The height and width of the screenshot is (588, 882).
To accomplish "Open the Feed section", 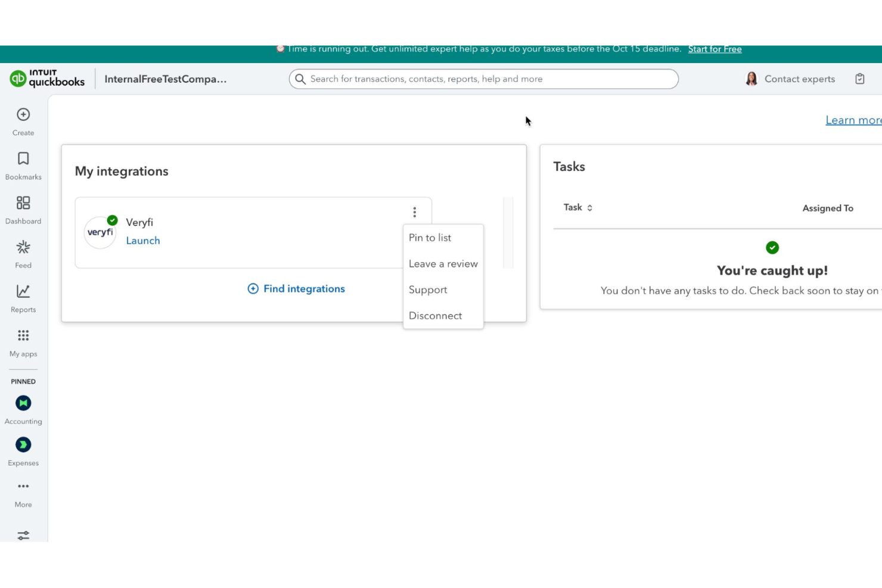I will tap(23, 254).
